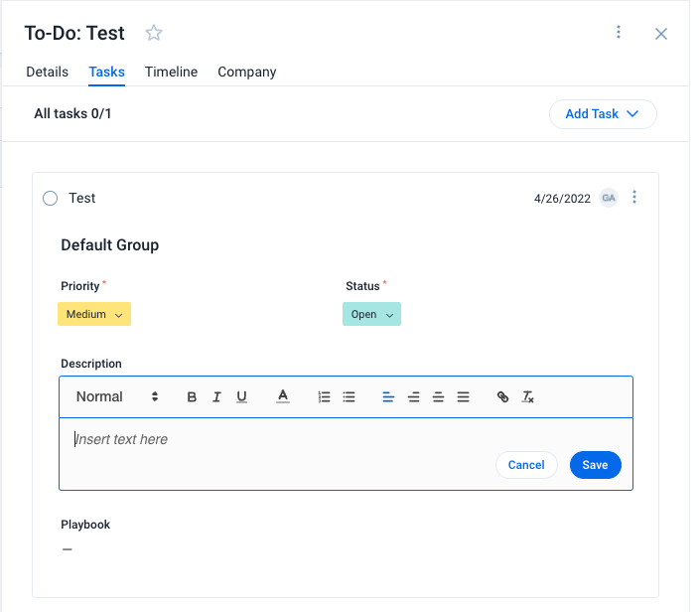Justify the description text

pyautogui.click(x=463, y=396)
